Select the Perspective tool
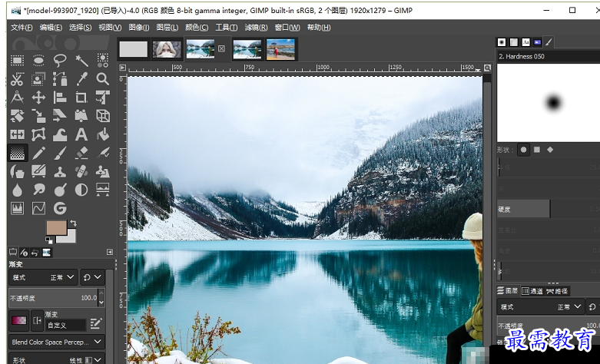Screen dimensions: 600x364 (x=81, y=116)
